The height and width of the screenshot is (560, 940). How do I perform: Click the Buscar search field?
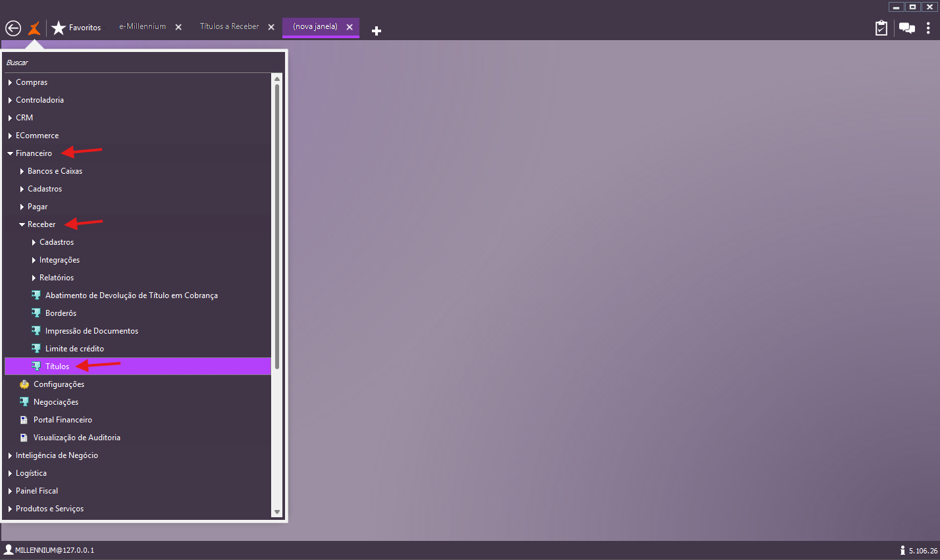pyautogui.click(x=142, y=63)
